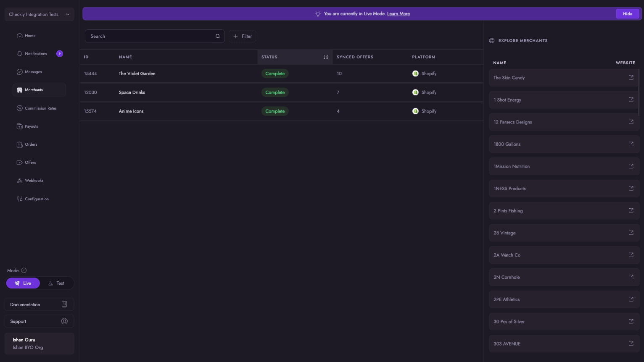Open the Filter options
The width and height of the screenshot is (644, 362).
coord(243,36)
